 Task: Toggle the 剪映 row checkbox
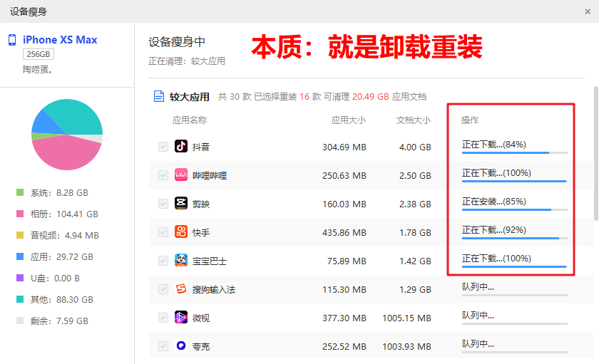pos(163,204)
